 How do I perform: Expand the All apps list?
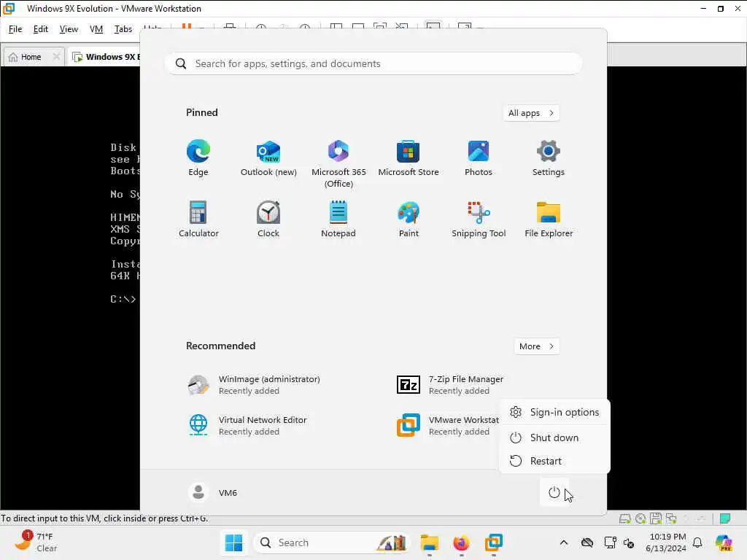click(531, 113)
